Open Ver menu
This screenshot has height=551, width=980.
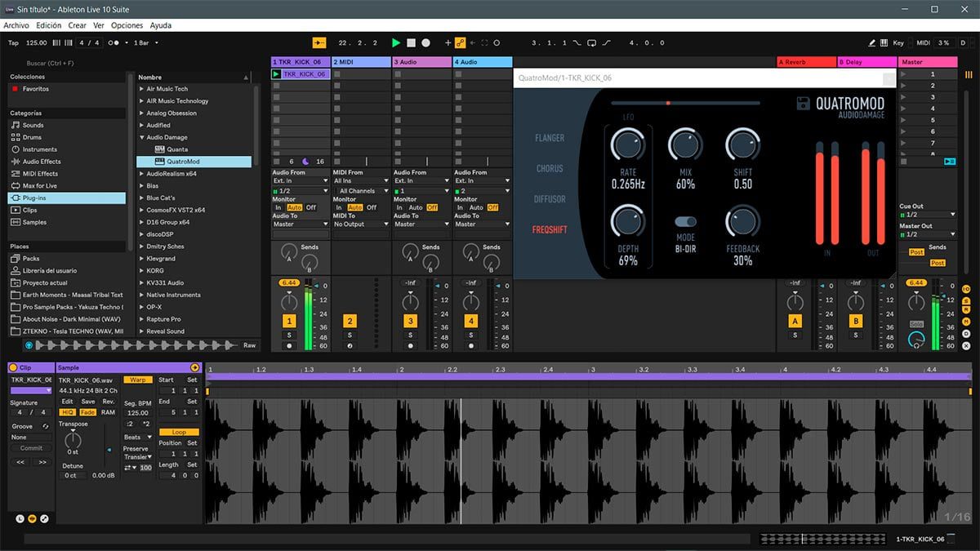tap(99, 25)
